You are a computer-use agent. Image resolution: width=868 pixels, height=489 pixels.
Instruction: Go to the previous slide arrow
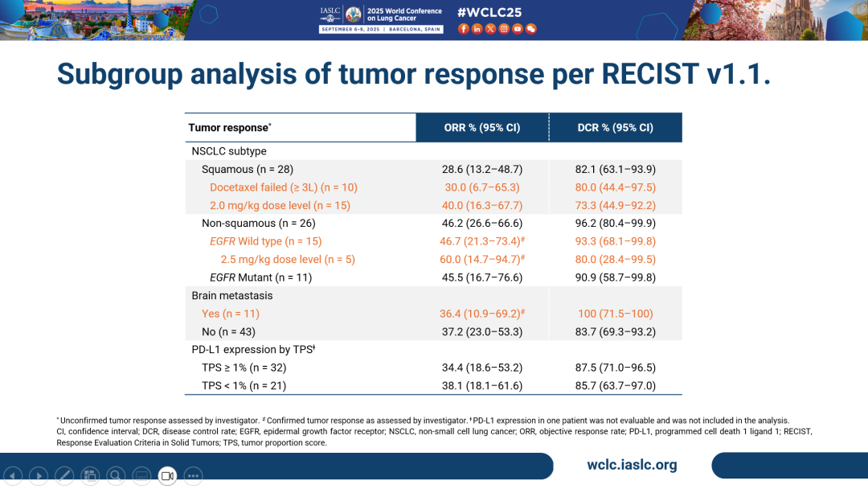click(13, 476)
